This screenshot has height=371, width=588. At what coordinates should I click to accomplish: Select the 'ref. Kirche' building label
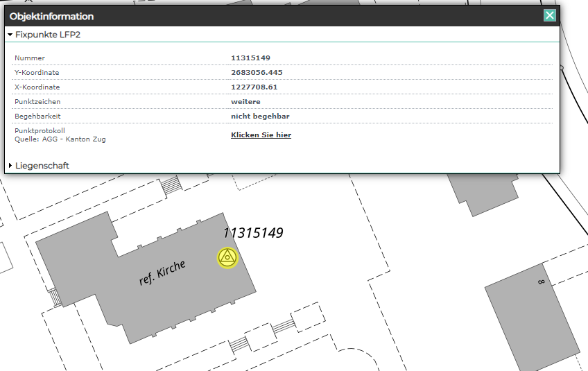pos(162,273)
